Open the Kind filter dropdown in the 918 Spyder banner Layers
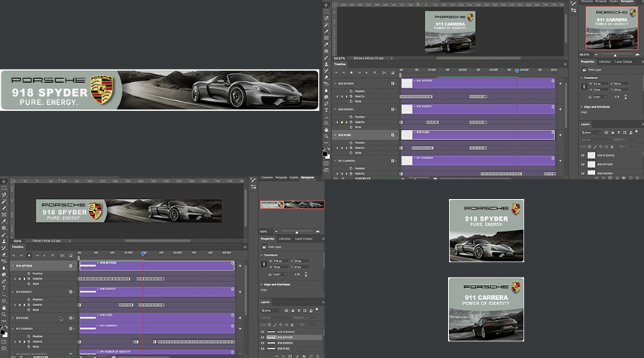 coord(271,311)
